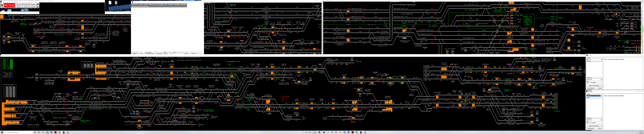This screenshot has height=134, width=644.
Task: Click the telephone icon in the SimSig toolbar
Action: tap(38, 4)
